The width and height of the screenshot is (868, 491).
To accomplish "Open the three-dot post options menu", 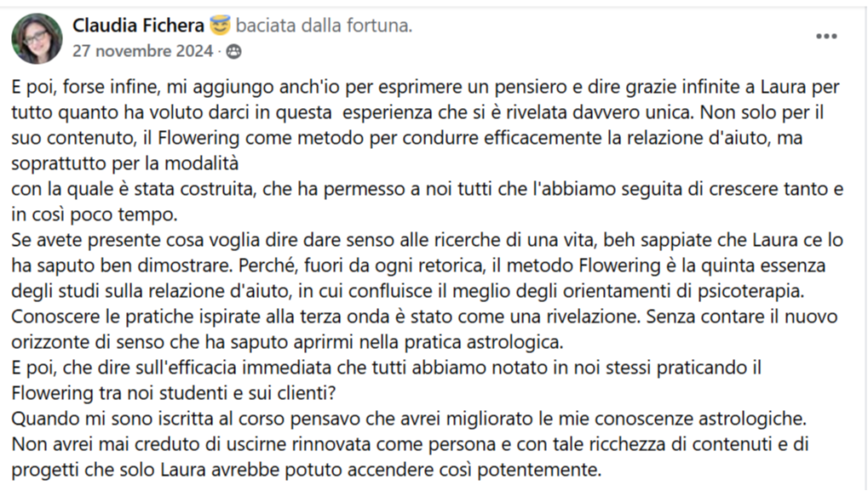I will [826, 37].
